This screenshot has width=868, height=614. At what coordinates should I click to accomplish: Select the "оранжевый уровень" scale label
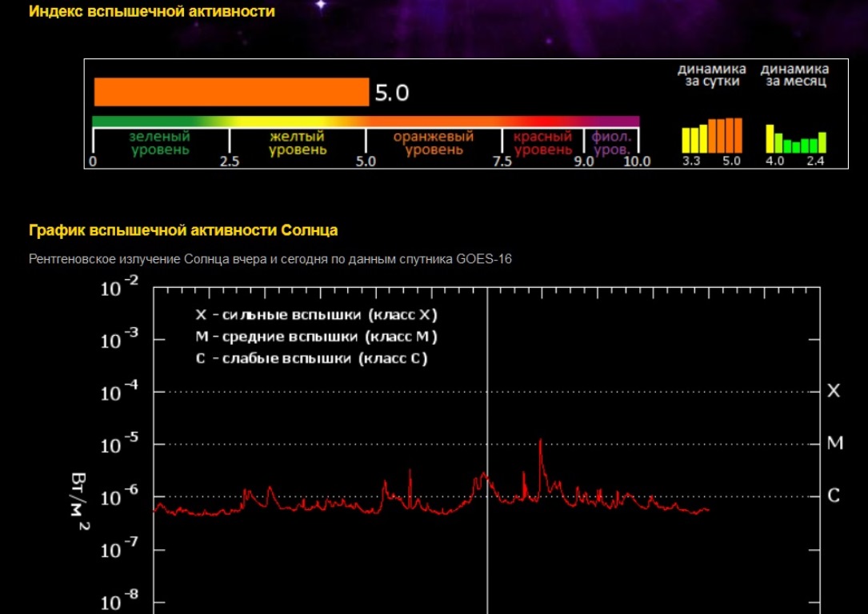[x=433, y=143]
